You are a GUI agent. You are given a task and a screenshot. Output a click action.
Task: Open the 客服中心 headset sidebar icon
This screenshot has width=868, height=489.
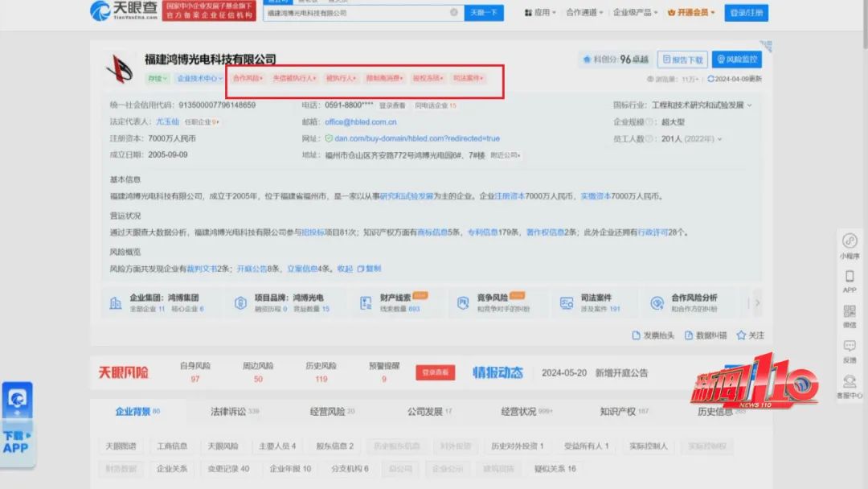click(850, 387)
